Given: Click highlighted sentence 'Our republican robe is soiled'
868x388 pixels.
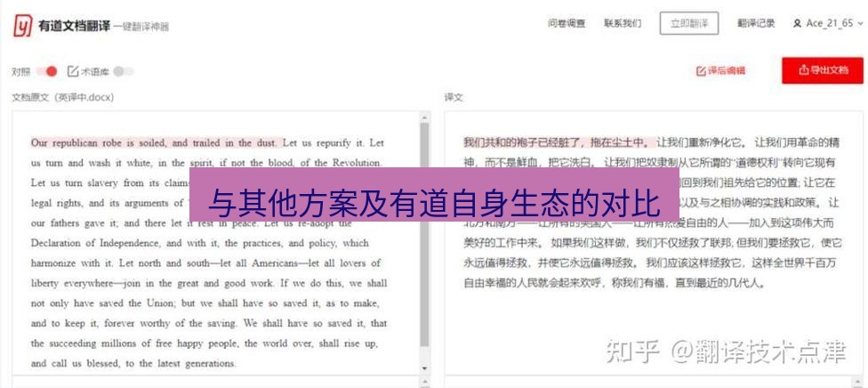Looking at the screenshot, I should coord(155,143).
